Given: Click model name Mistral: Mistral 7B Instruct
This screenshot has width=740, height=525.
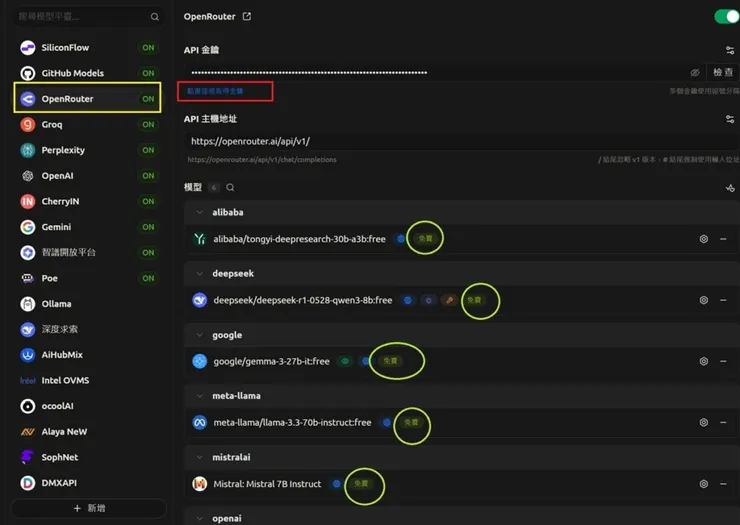Looking at the screenshot, I should 267,484.
